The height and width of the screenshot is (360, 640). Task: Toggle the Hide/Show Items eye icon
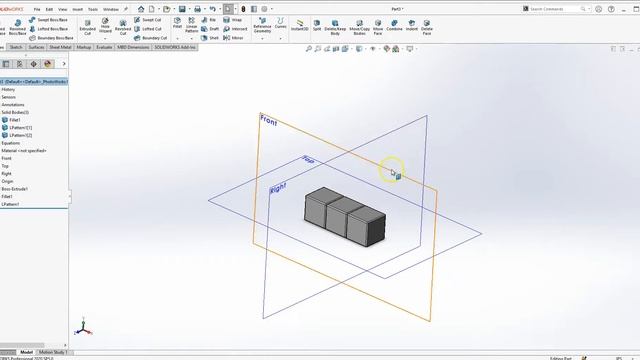point(372,49)
